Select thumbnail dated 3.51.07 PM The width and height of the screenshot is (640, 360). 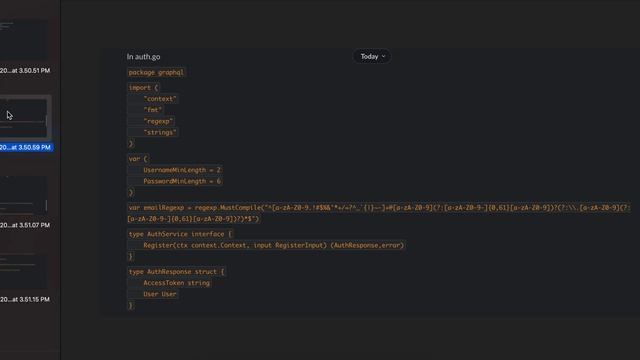[x=23, y=195]
